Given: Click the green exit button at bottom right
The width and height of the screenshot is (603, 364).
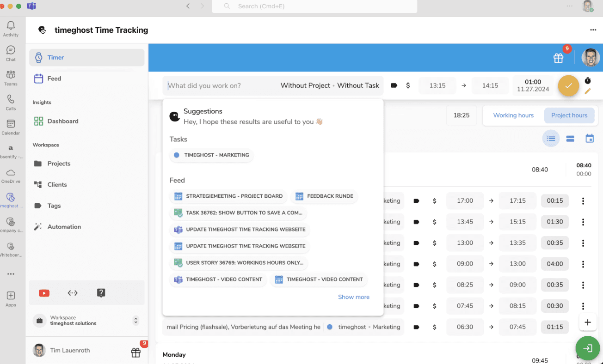Looking at the screenshot, I should 587,348.
